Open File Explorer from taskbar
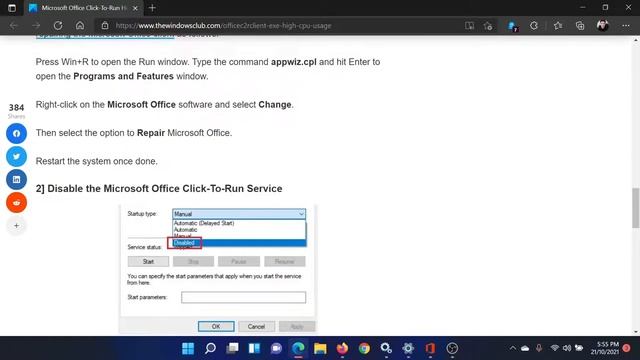Viewport: 640px width, 360px height. 320,348
